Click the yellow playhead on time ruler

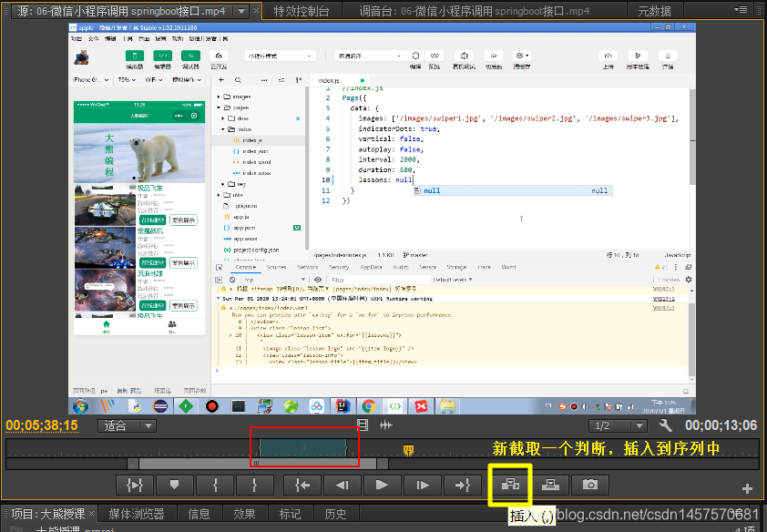(x=408, y=449)
